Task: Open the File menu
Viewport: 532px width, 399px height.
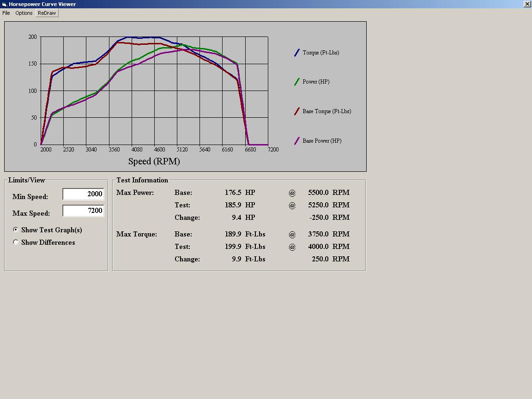Action: (x=6, y=13)
